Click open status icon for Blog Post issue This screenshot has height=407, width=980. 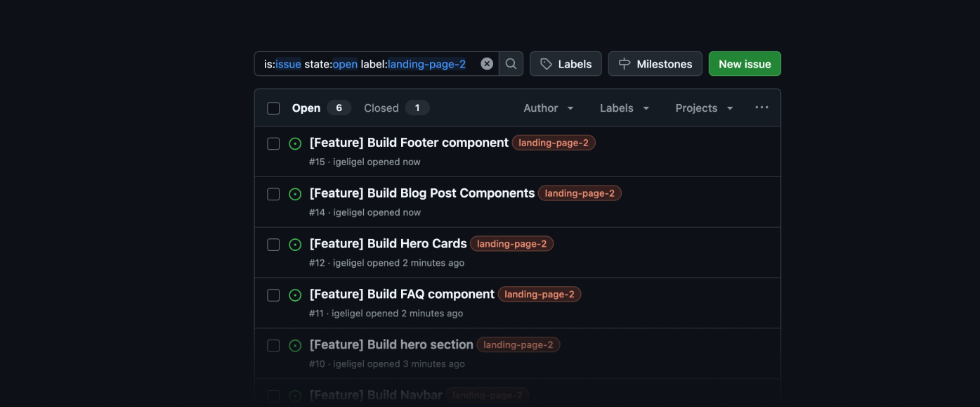click(x=295, y=194)
